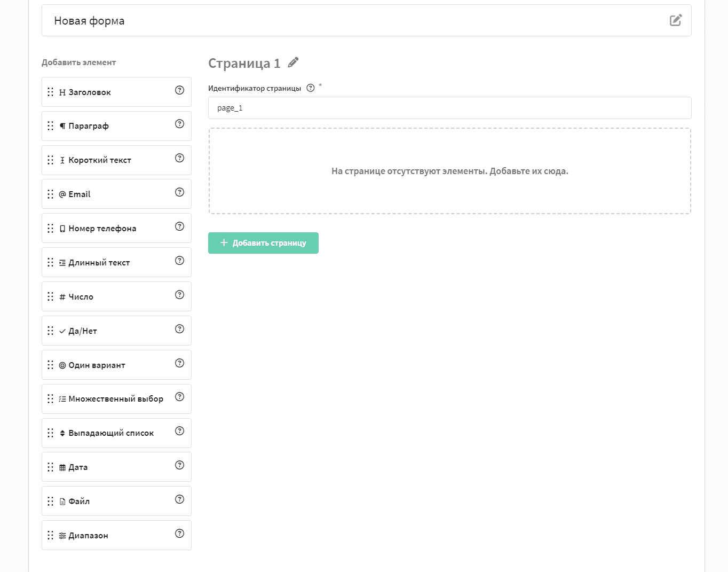728x572 pixels.
Task: Select the Короткий текст element
Action: [x=116, y=160]
